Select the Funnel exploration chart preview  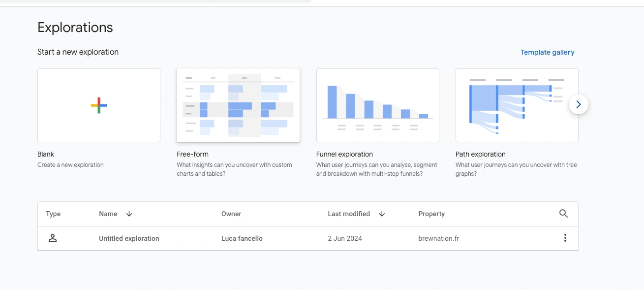[377, 105]
